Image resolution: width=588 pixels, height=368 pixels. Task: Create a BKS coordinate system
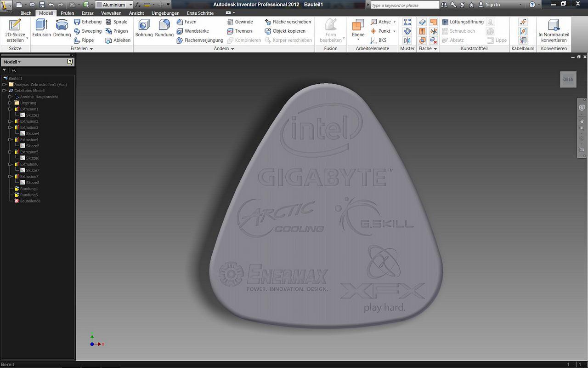(379, 40)
